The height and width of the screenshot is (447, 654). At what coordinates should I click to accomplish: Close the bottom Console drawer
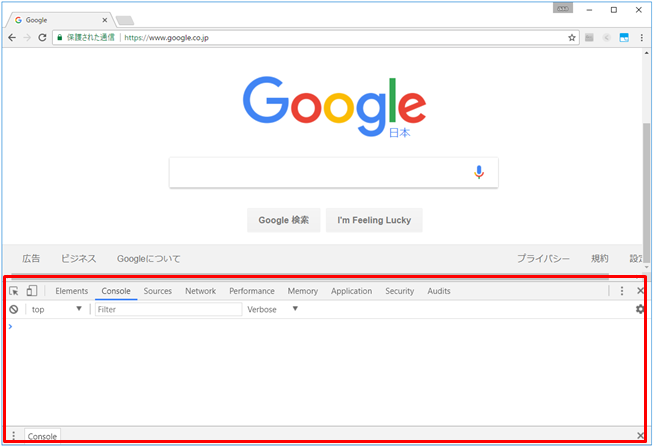[x=640, y=436]
